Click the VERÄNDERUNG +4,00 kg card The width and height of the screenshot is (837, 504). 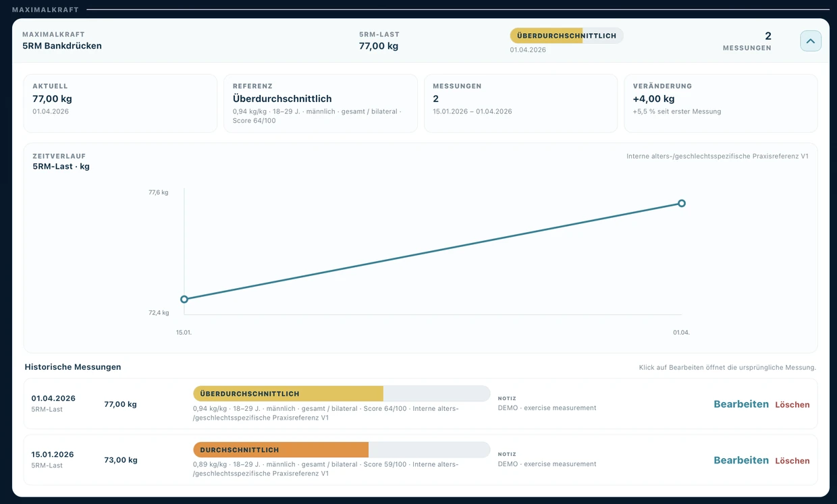click(x=721, y=103)
